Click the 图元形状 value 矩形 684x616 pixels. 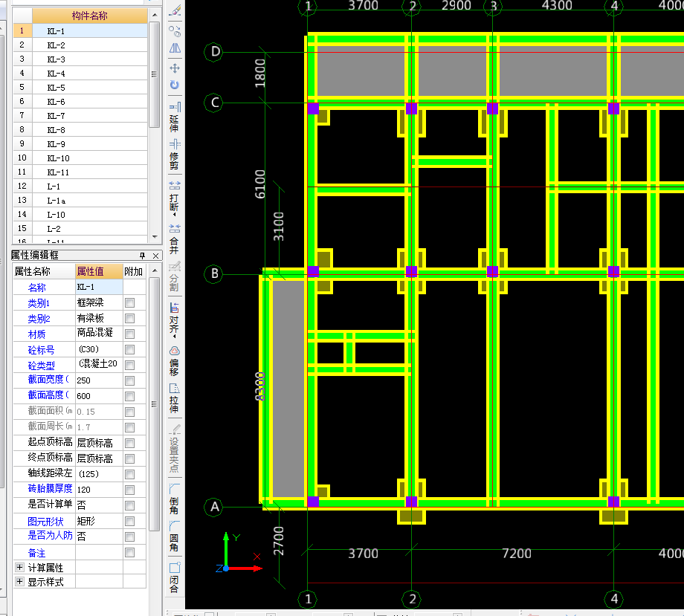99,521
